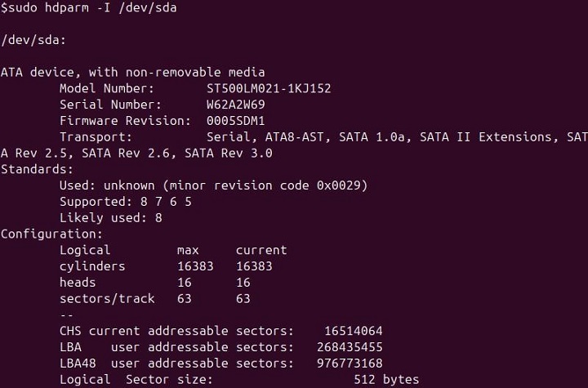Click the heads row label
Image resolution: width=588 pixels, height=388 pixels.
coord(78,283)
